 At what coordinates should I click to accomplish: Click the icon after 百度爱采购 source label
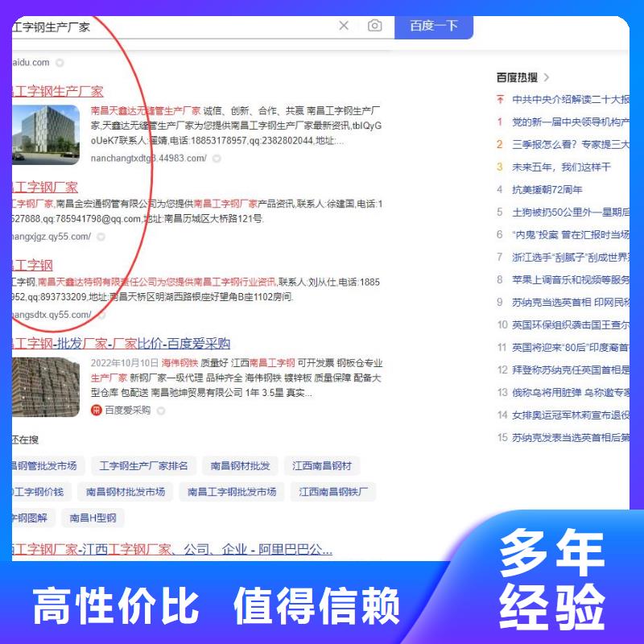pos(161,411)
